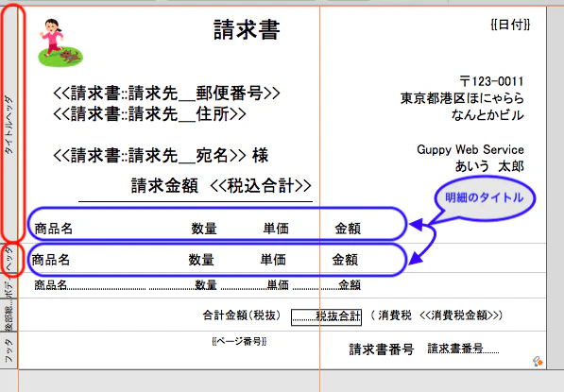Select the dotted-underlined 請求書番号 field in the footer
The image size is (564, 392).
click(x=463, y=349)
